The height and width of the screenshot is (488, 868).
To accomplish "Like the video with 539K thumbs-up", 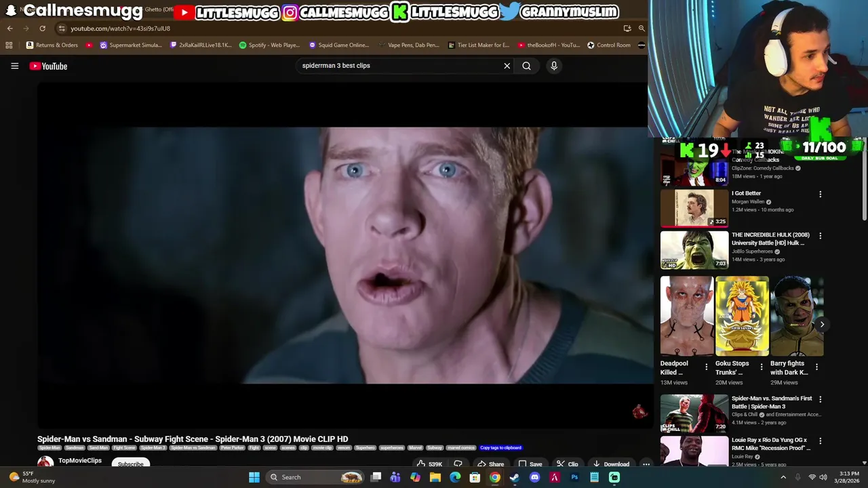I will 429,464.
